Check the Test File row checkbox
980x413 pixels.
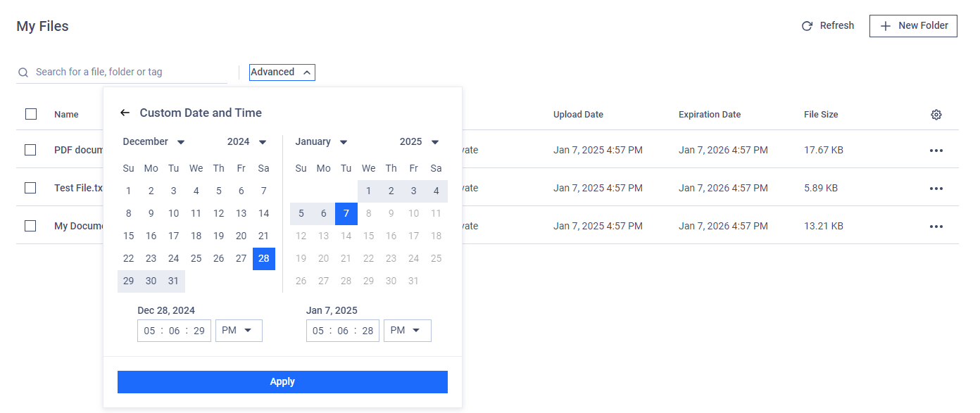click(30, 188)
